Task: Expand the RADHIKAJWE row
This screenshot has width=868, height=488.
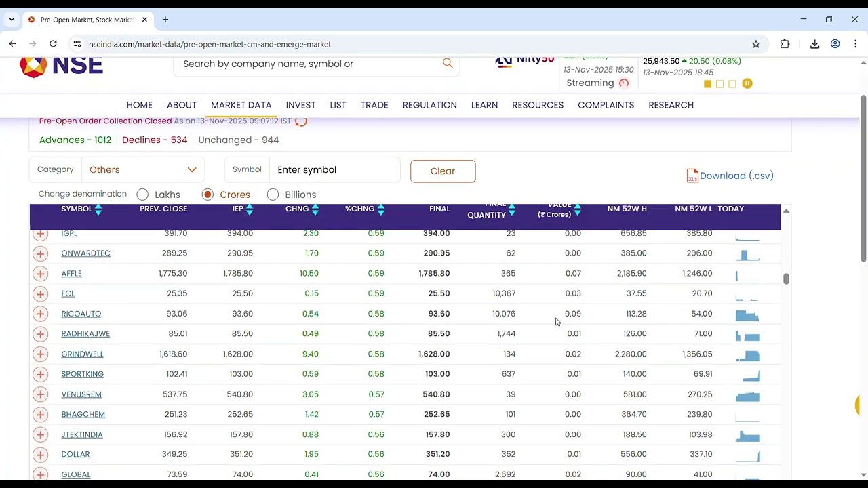Action: 40,334
